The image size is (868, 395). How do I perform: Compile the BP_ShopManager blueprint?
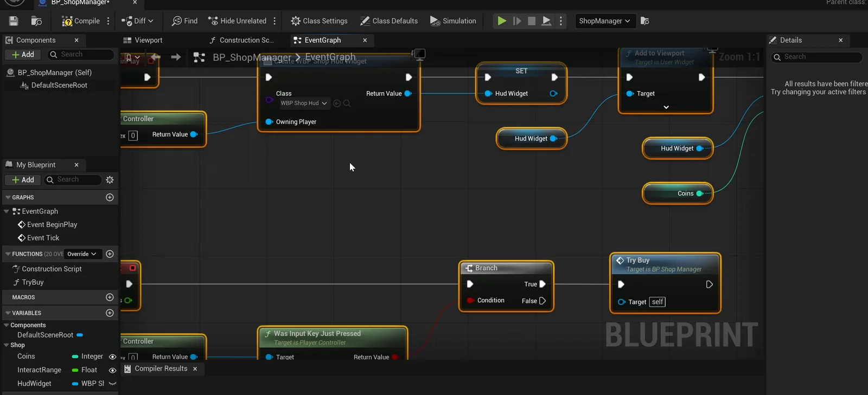(x=81, y=21)
